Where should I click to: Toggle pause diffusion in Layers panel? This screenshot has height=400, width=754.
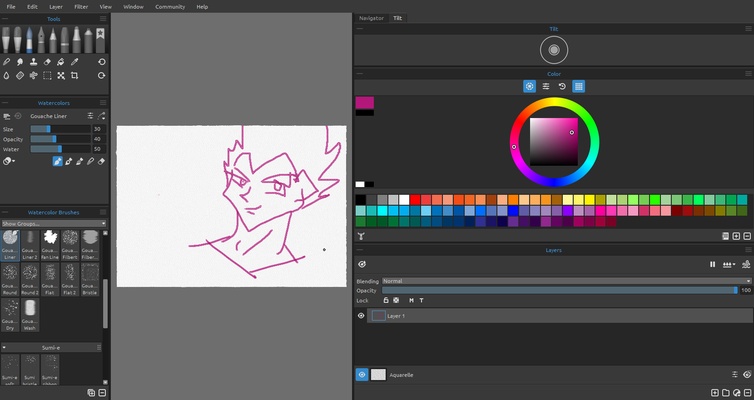pyautogui.click(x=713, y=264)
